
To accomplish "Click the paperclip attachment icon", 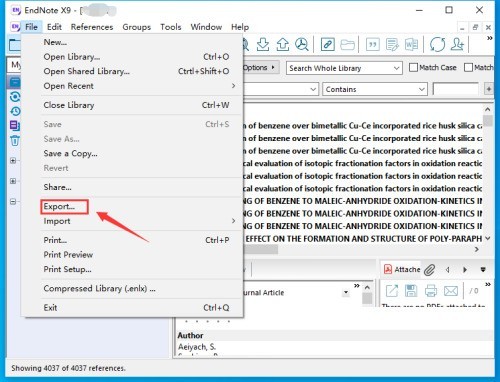I will tap(430, 269).
